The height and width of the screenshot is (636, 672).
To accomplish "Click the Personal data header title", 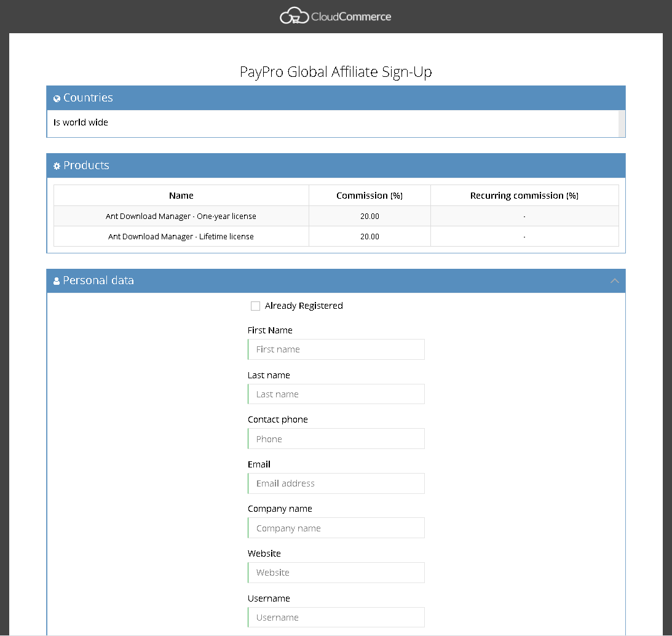I will coord(98,280).
